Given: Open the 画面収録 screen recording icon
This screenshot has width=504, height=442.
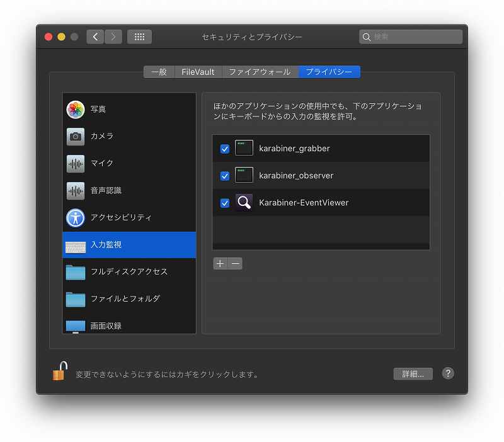Looking at the screenshot, I should pyautogui.click(x=75, y=326).
